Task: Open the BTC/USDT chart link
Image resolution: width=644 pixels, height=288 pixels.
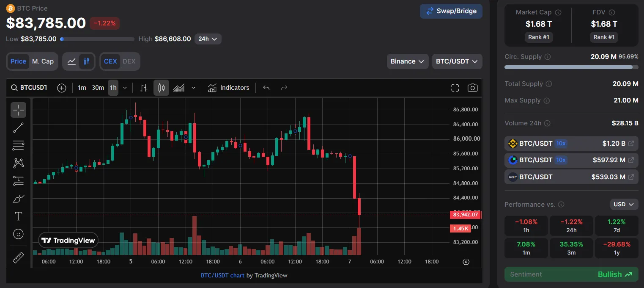Action: 222,275
